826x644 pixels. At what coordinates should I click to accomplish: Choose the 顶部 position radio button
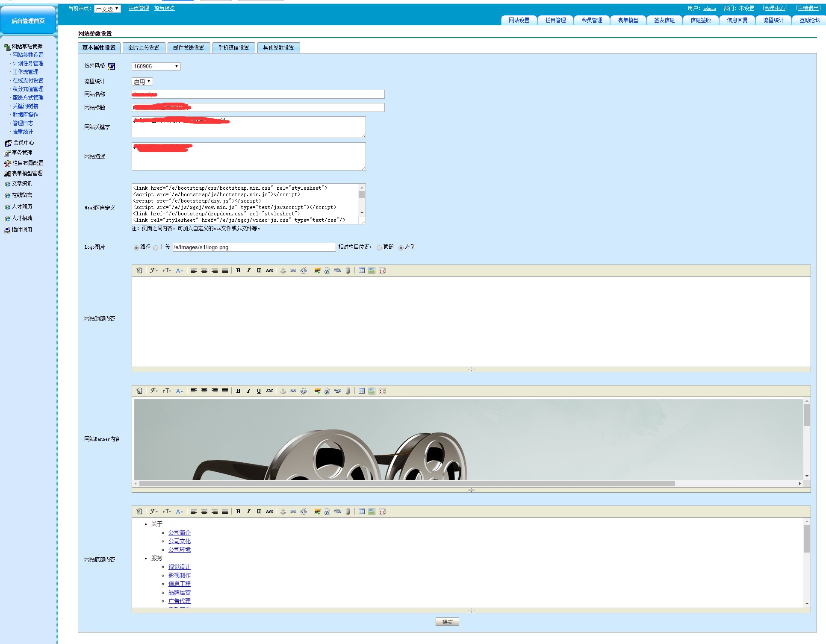[x=379, y=248]
